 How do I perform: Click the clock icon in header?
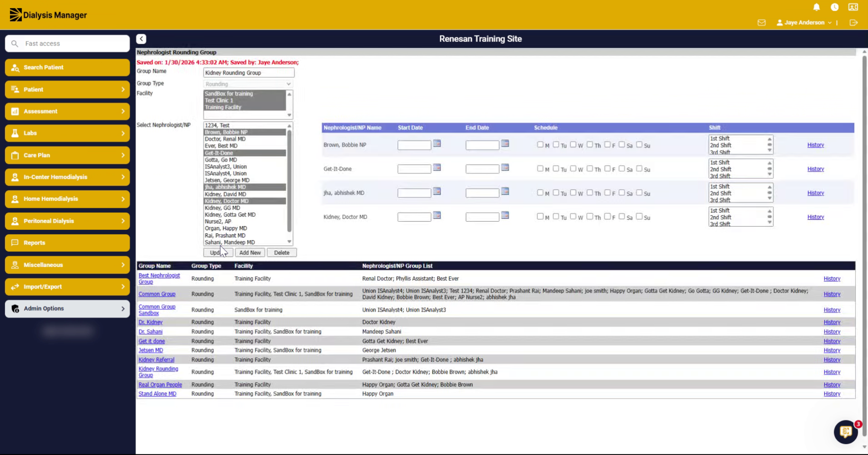[834, 7]
